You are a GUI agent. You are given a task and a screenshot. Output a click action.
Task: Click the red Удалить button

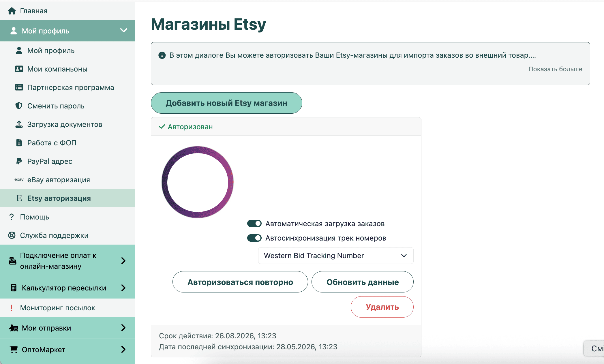(x=382, y=307)
